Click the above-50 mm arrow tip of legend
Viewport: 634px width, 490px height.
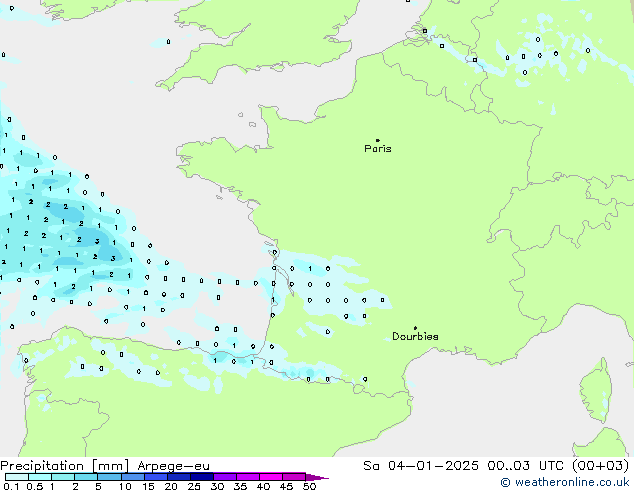tap(317, 477)
